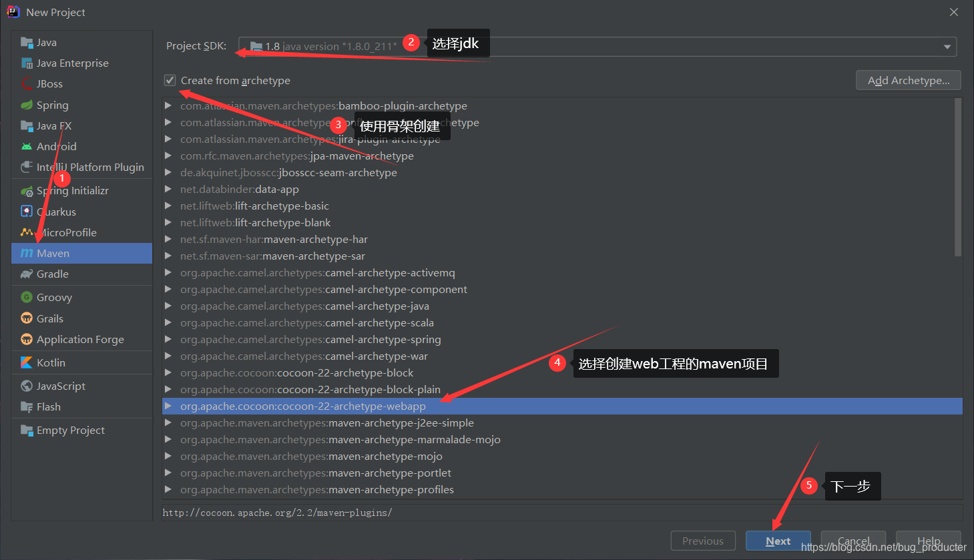The image size is (974, 560).
Task: Click the JavaScript globe icon
Action: click(27, 386)
